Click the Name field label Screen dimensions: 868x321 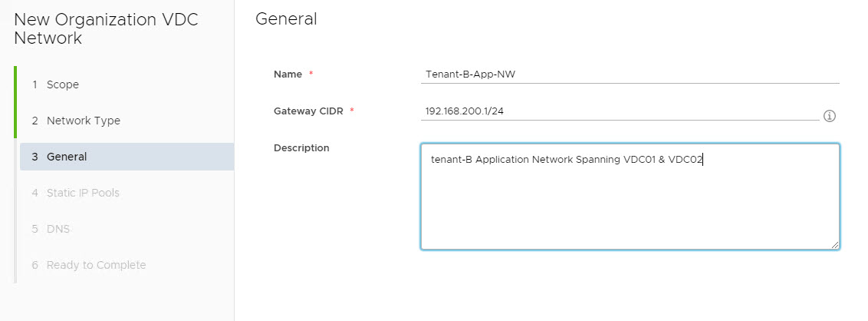point(288,74)
